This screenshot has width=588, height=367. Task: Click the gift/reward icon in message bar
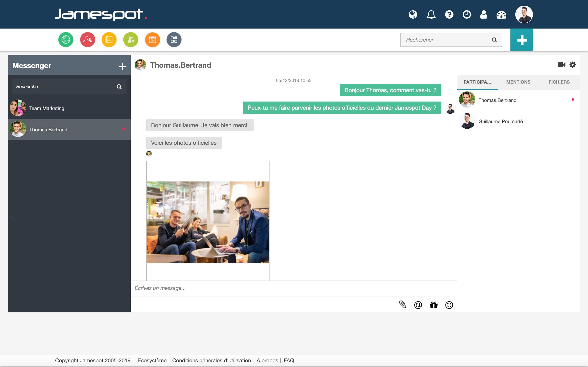433,304
